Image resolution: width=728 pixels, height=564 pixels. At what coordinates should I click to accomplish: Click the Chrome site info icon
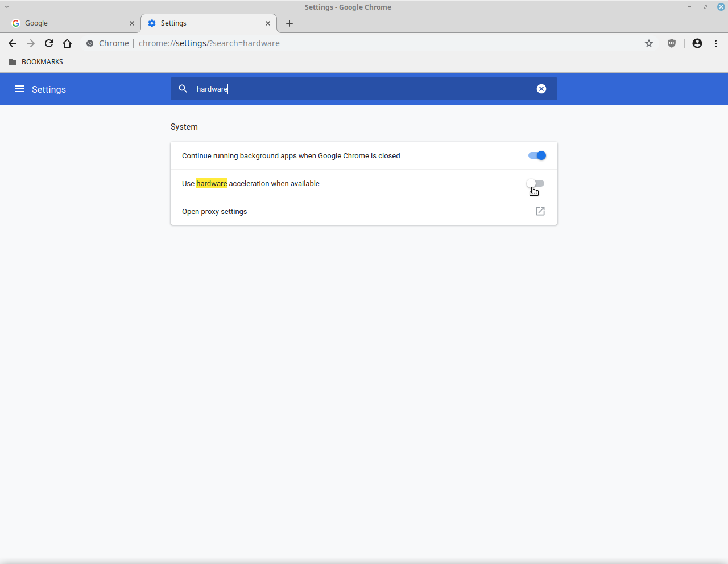(90, 43)
